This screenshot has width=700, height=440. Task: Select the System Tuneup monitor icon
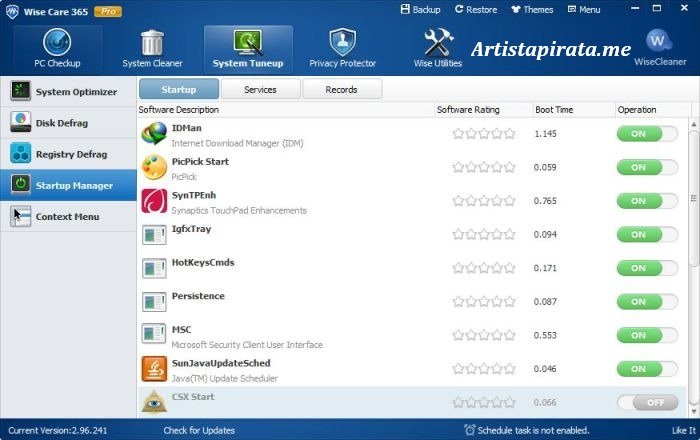[248, 42]
